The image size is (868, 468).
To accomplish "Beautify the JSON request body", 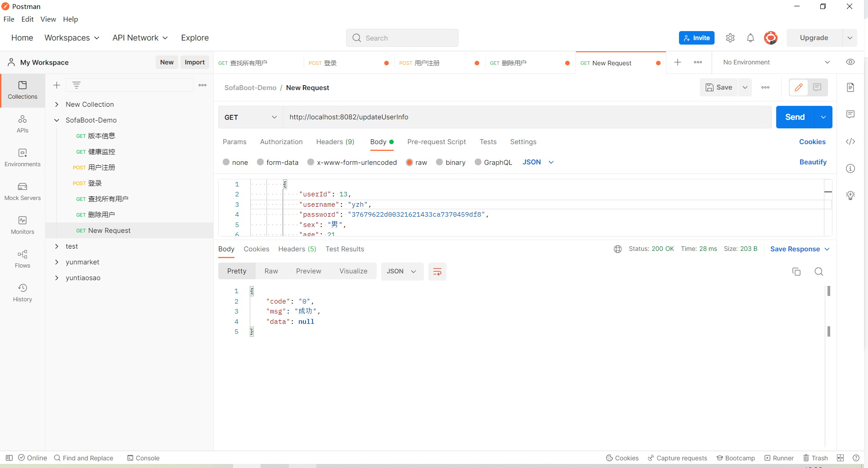I will [813, 162].
